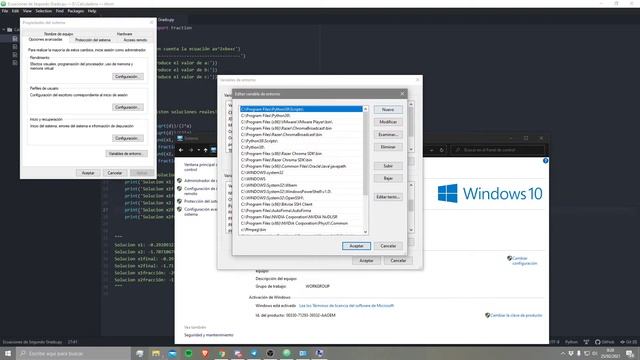
Task: Click Cancelar in the Editar variable de entorno dialog
Action: point(388,246)
